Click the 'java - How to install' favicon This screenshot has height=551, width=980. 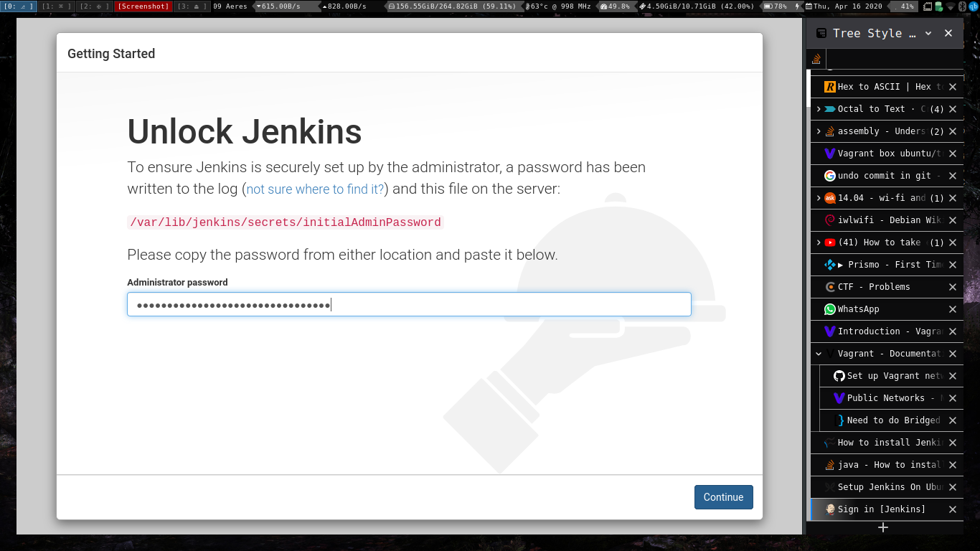tap(830, 465)
